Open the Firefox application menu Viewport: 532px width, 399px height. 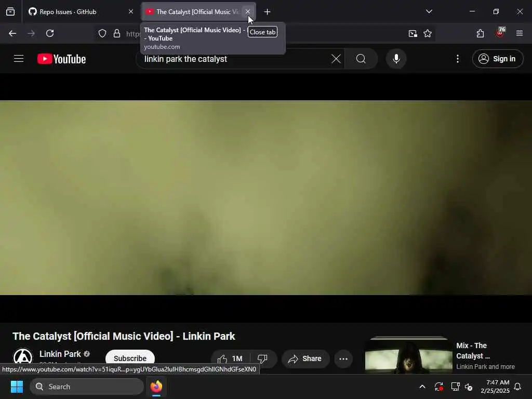[x=520, y=33]
